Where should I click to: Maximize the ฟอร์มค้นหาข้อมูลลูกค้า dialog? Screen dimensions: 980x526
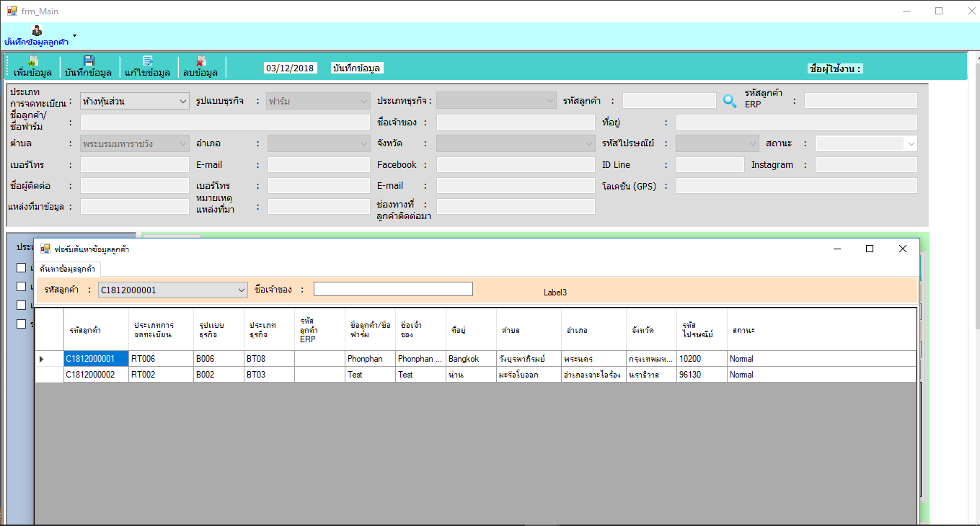[870, 249]
